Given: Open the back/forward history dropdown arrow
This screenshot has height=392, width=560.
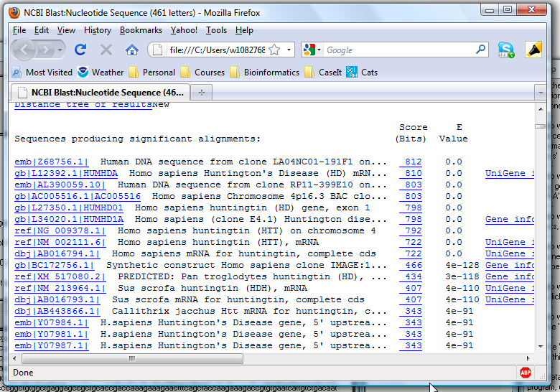Looking at the screenshot, I should pyautogui.click(x=60, y=50).
